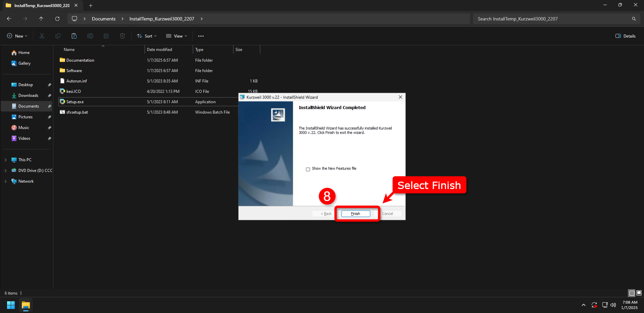Open the Sort dropdown
Screen dimensions: 644x313
(147, 36)
